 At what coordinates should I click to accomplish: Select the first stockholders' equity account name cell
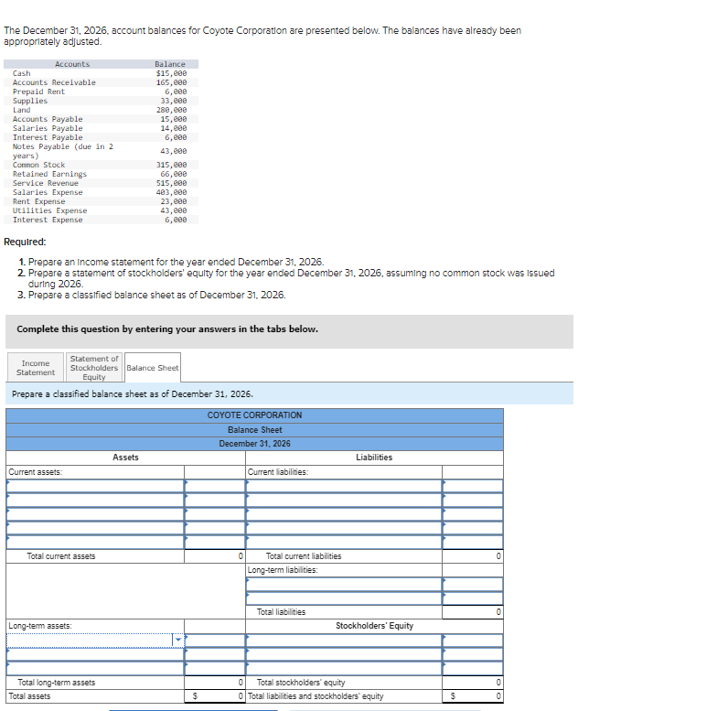[344, 640]
